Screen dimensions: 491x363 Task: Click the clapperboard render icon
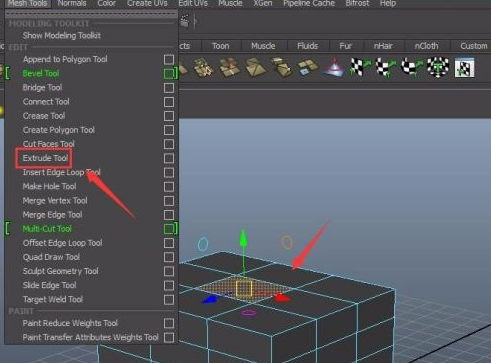[x=184, y=22]
